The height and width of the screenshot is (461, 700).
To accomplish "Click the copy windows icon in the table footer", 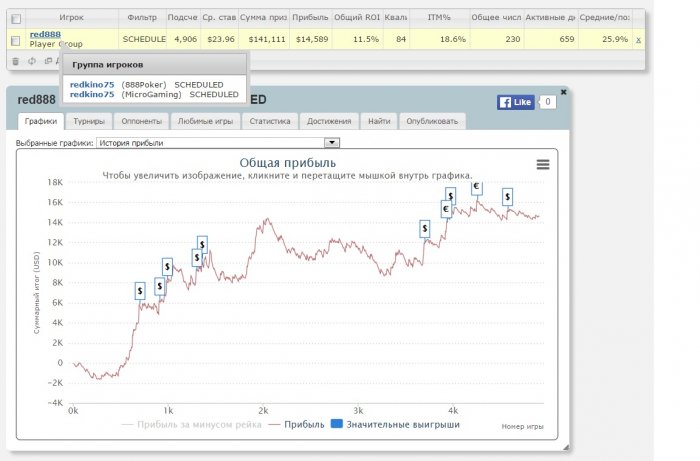I will tap(48, 61).
